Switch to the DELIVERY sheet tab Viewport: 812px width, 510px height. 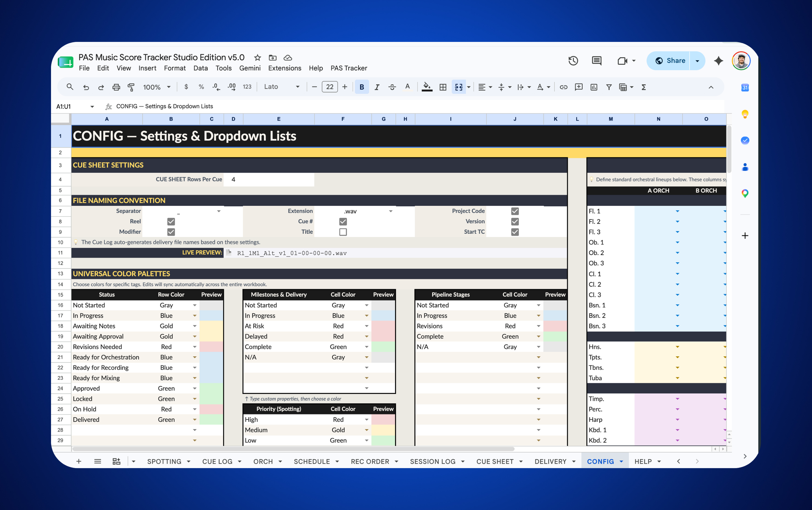click(x=550, y=462)
